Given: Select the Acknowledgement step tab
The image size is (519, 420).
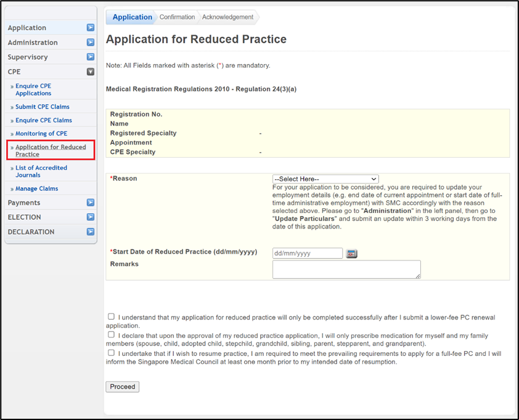Looking at the screenshot, I should 227,17.
